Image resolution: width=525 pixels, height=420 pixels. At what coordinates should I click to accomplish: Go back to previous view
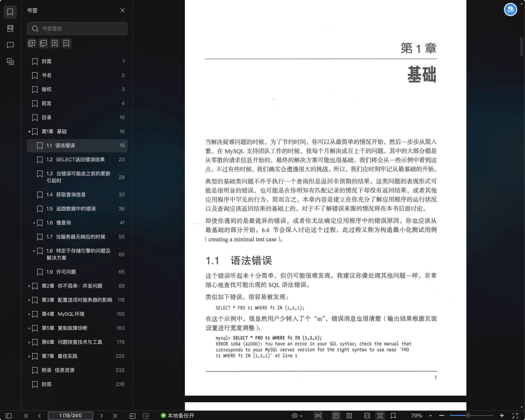pos(132,416)
